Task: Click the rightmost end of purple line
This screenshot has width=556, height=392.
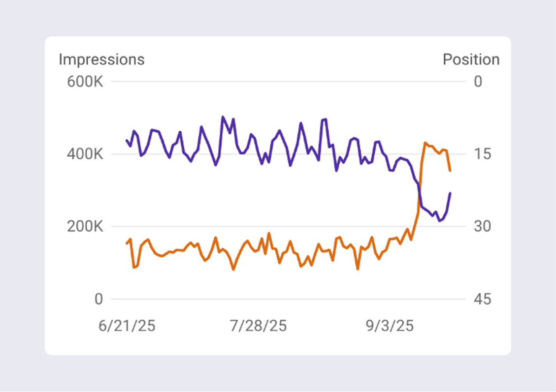Action: pos(450,193)
